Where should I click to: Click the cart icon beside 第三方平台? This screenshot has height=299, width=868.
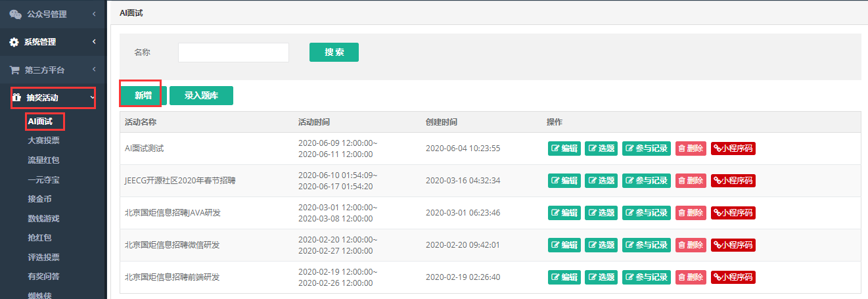point(14,70)
